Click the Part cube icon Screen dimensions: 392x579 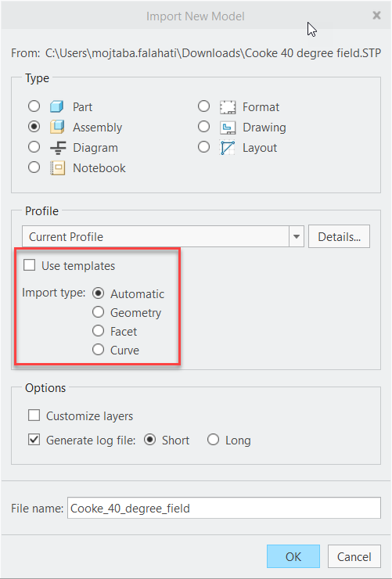(x=57, y=106)
